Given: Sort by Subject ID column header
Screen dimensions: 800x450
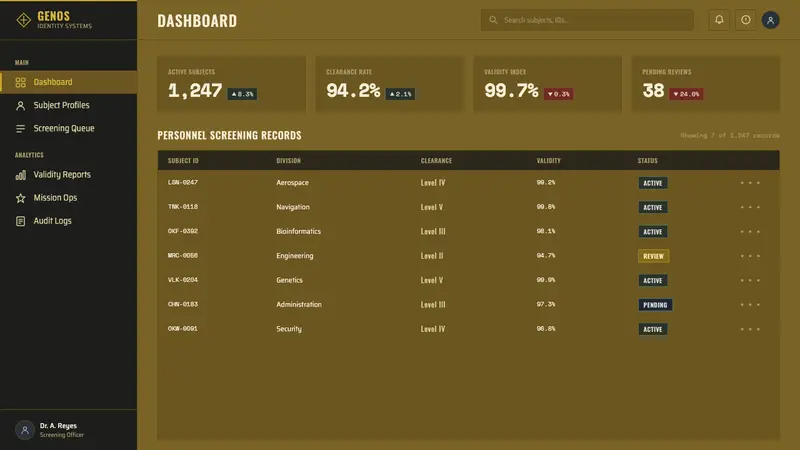Looking at the screenshot, I should point(183,160).
